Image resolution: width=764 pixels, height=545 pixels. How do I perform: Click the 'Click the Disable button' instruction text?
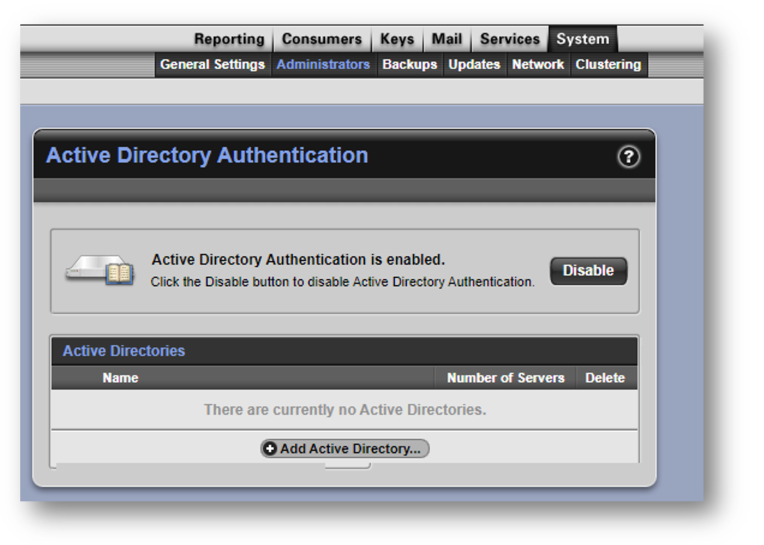(x=343, y=282)
